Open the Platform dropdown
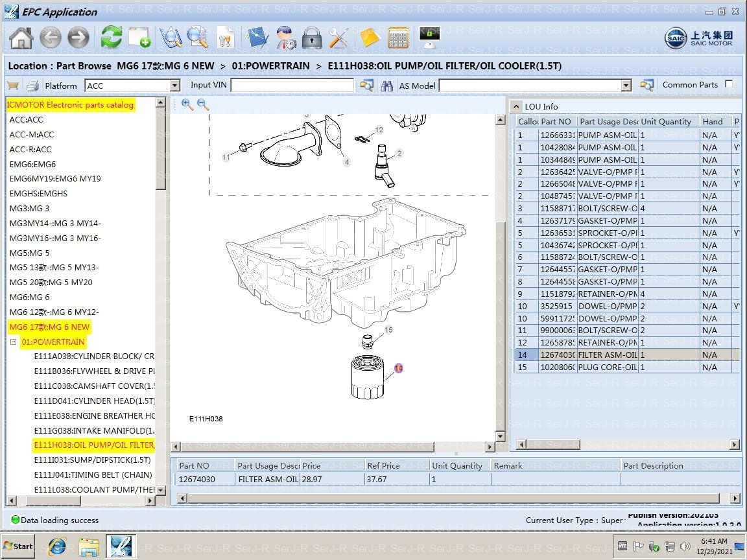This screenshot has width=747, height=560. click(175, 86)
